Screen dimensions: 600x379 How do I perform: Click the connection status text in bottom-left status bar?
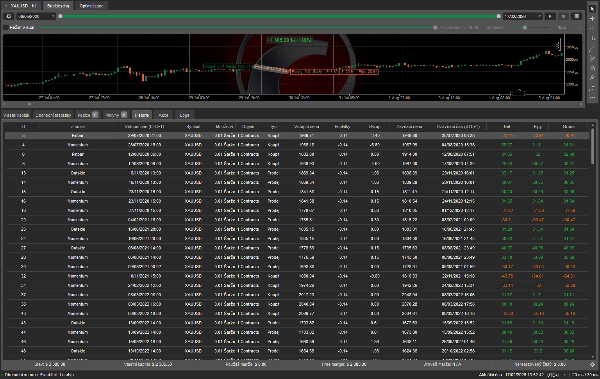tap(39, 375)
